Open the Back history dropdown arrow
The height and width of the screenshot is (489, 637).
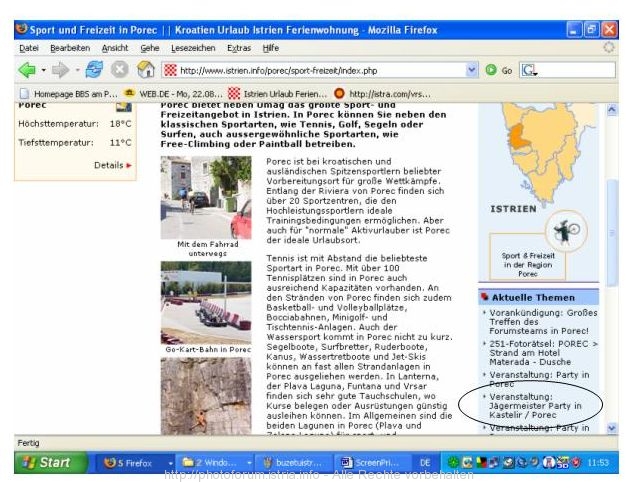[x=43, y=70]
